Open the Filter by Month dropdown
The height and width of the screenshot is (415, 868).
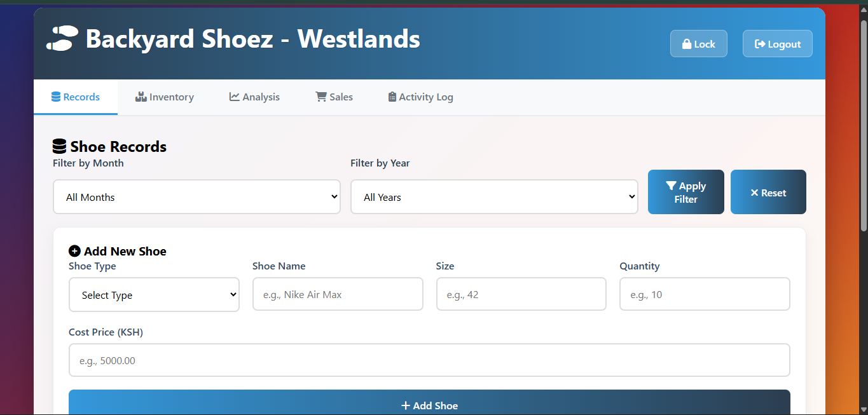point(196,197)
